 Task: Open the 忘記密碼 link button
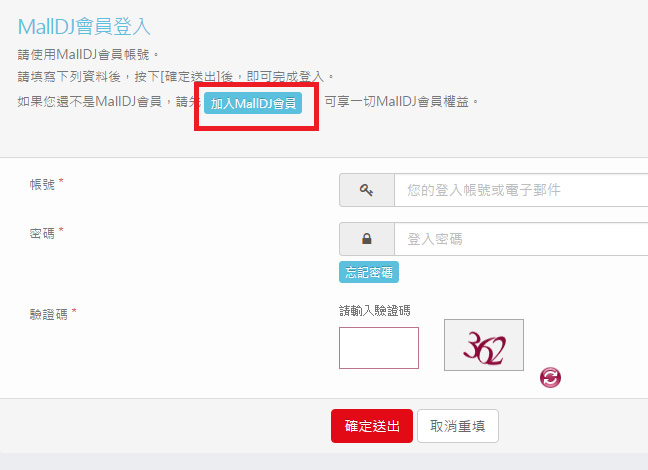pos(369,272)
